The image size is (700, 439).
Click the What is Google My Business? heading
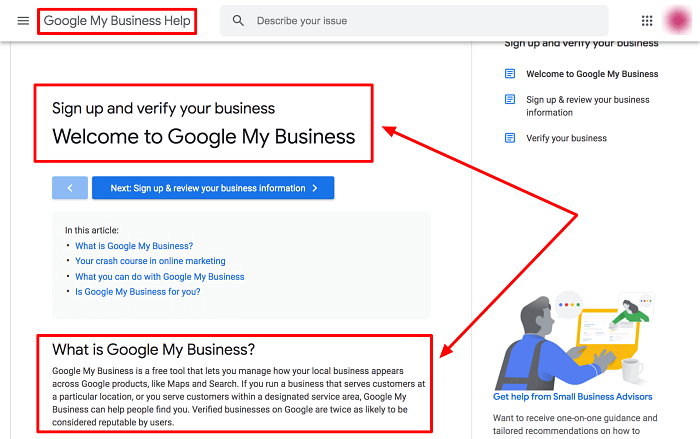coord(153,349)
